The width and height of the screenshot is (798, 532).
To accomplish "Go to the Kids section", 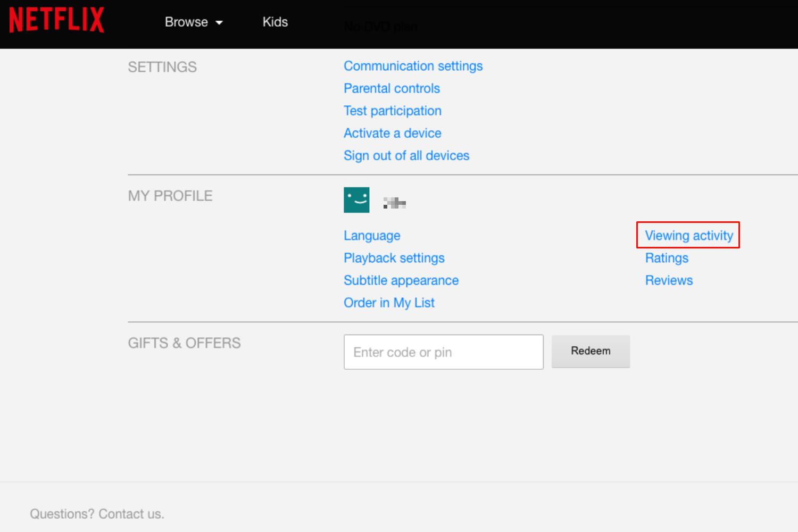I will coord(275,22).
